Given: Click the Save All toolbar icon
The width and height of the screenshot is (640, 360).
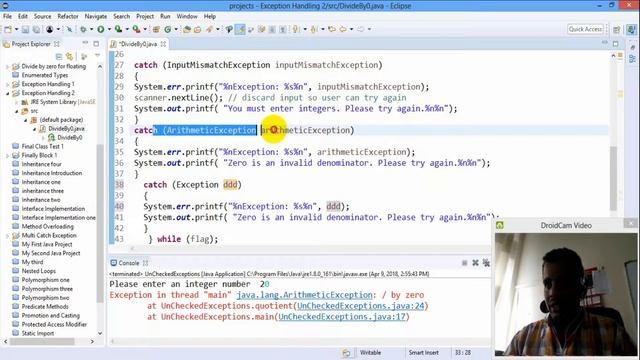Looking at the screenshot, I should [x=36, y=29].
